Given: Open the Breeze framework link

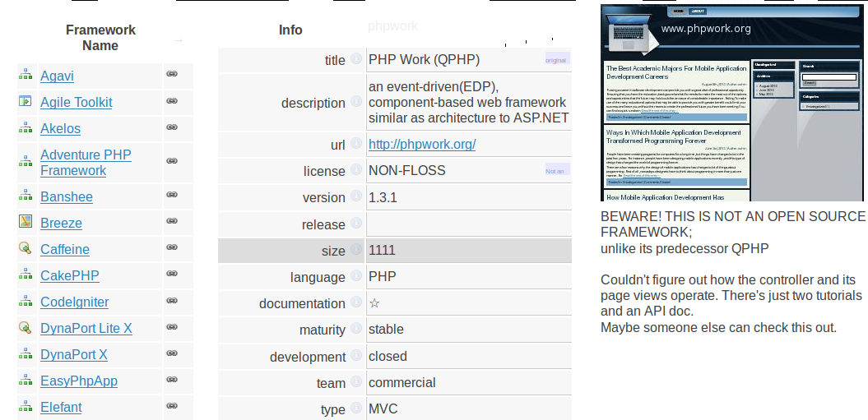Looking at the screenshot, I should (x=61, y=223).
